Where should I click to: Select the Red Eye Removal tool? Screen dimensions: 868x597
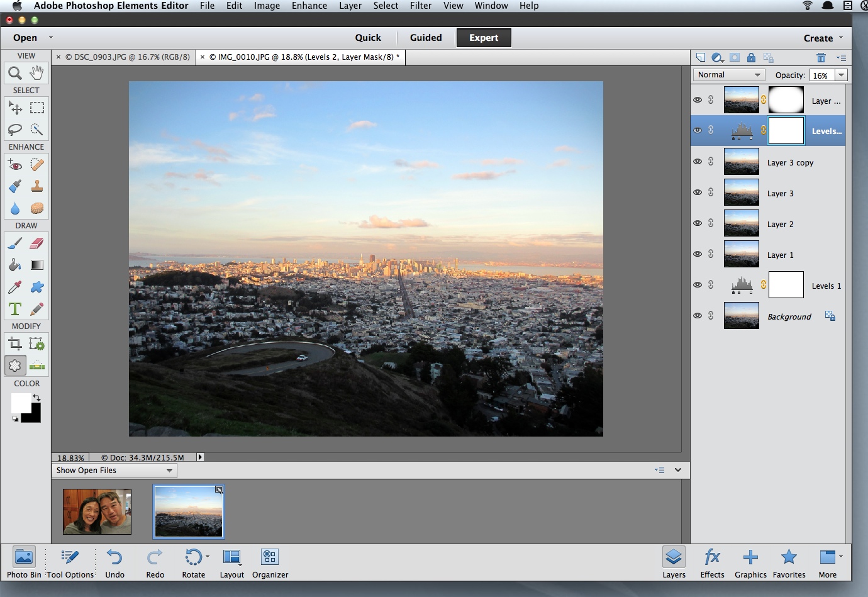click(x=15, y=165)
